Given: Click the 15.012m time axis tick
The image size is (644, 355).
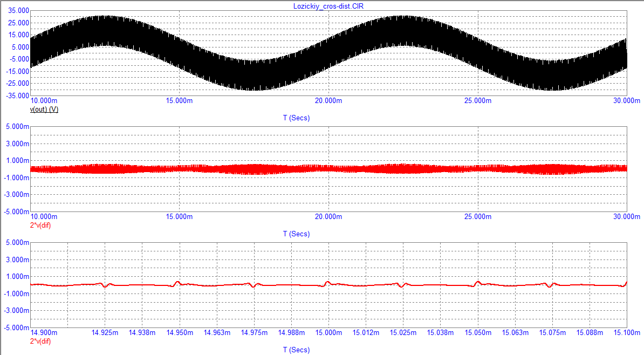Looking at the screenshot, I should point(366,332).
